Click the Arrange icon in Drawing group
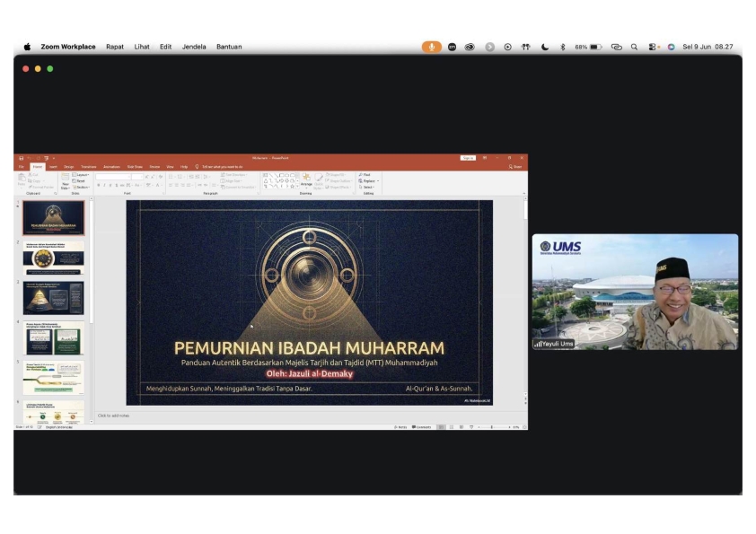Viewport: 756px width, 534px height. [x=306, y=180]
